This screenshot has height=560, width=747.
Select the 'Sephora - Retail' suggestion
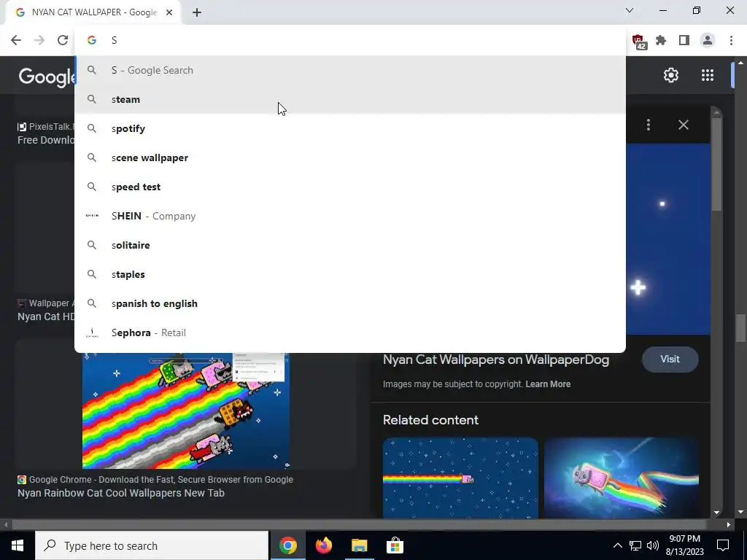tap(350, 332)
